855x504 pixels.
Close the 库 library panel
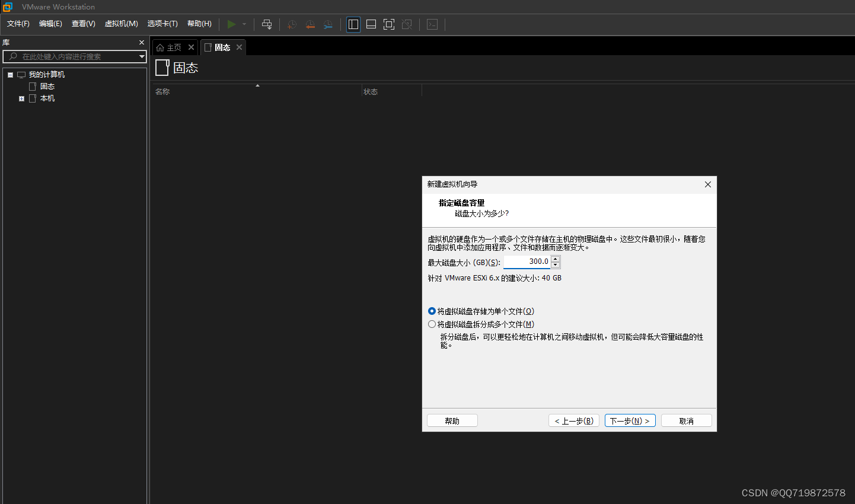(x=142, y=43)
